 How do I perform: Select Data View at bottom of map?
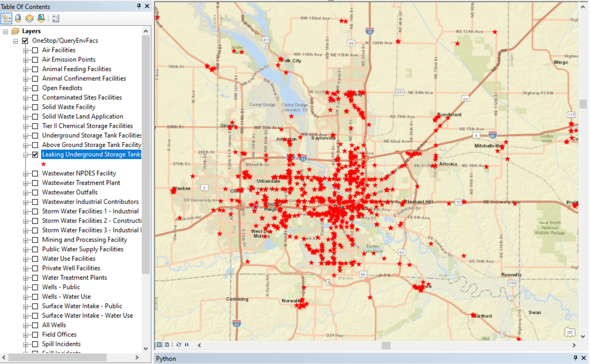(x=159, y=345)
